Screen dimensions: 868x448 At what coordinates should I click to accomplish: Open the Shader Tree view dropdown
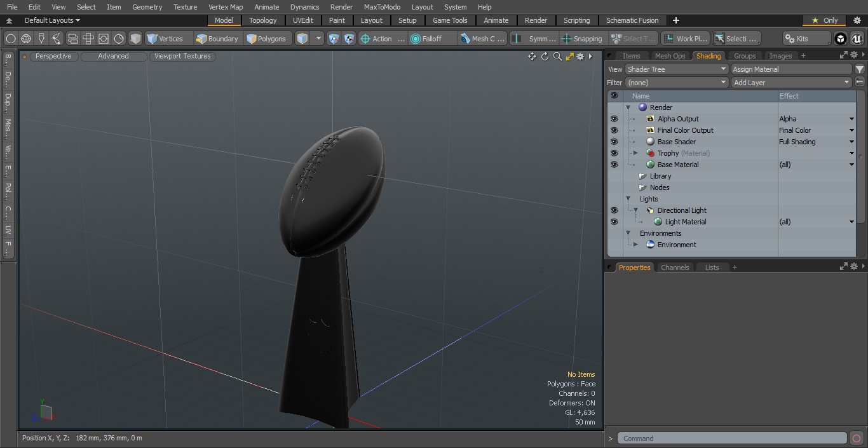(x=676, y=69)
